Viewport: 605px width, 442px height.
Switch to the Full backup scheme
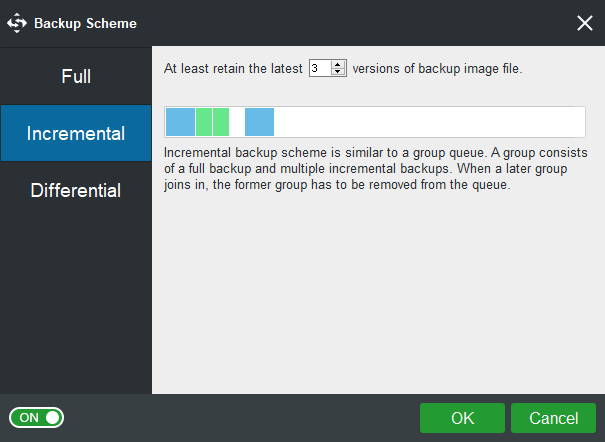[x=76, y=76]
